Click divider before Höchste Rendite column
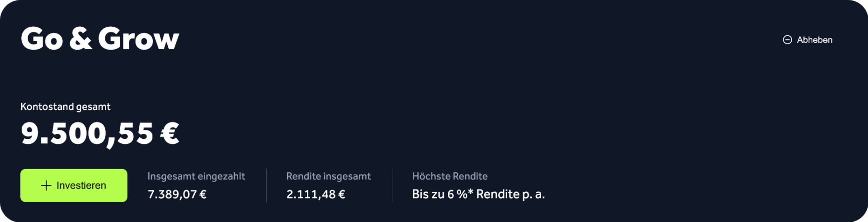868x222 pixels. 392,185
